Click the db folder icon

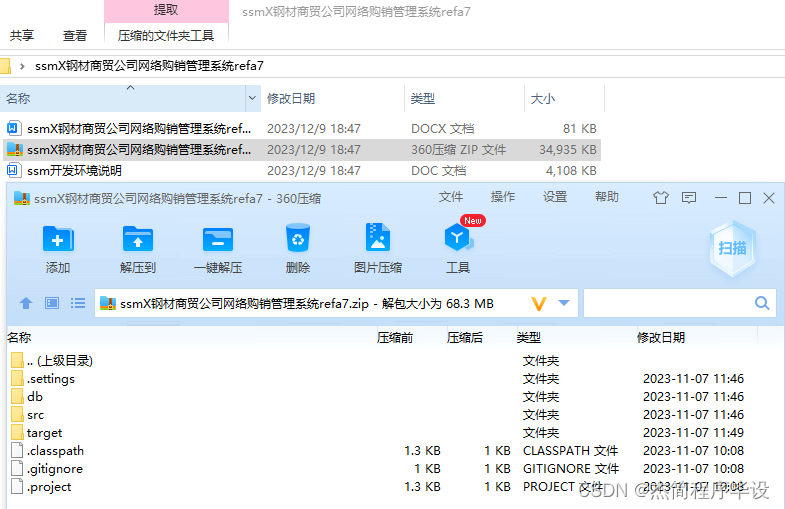click(x=17, y=396)
